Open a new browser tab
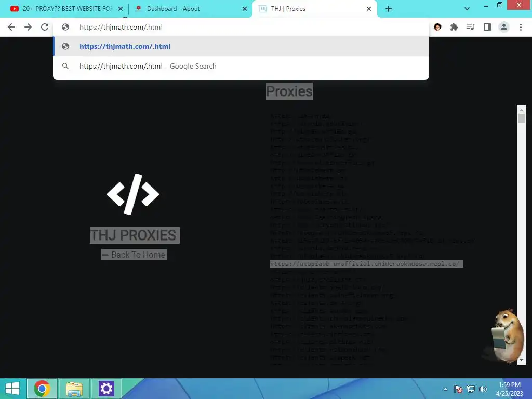 point(389,9)
